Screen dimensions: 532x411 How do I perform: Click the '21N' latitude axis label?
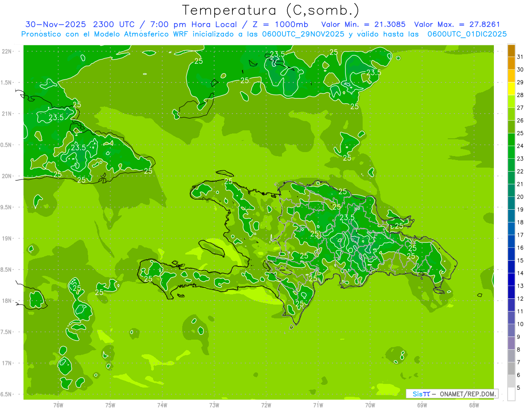[x=7, y=114]
